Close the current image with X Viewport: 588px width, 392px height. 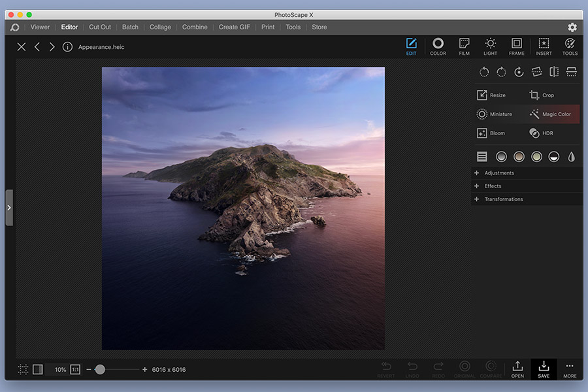point(22,47)
